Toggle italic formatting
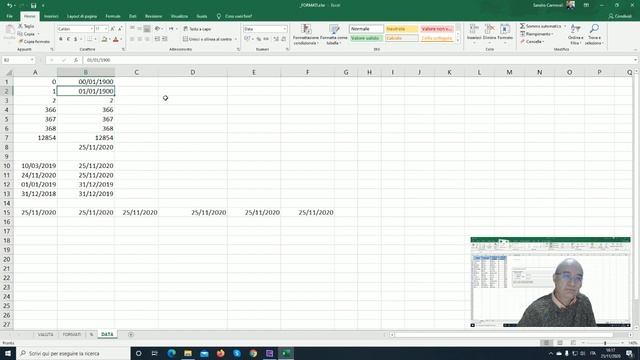The width and height of the screenshot is (640, 360). (x=68, y=39)
